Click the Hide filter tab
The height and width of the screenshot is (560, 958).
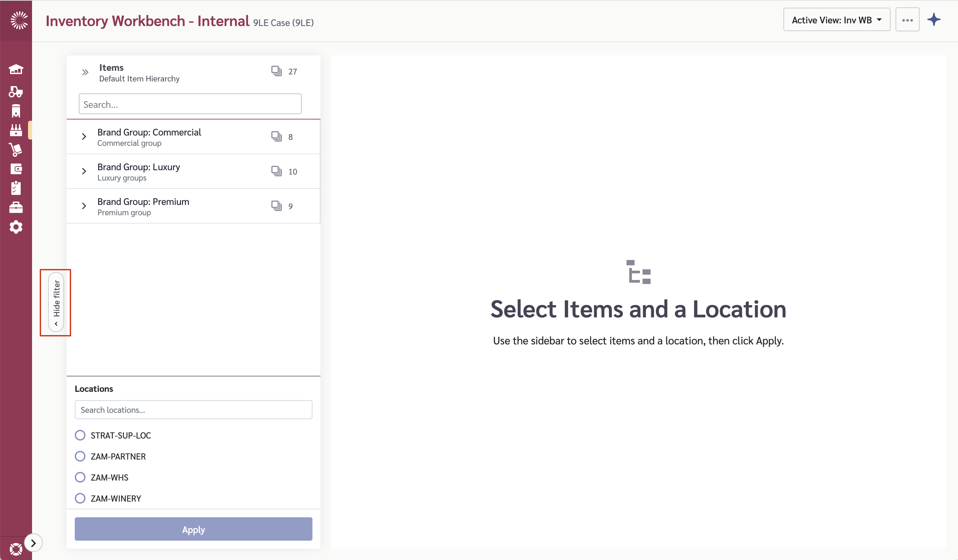coord(56,302)
